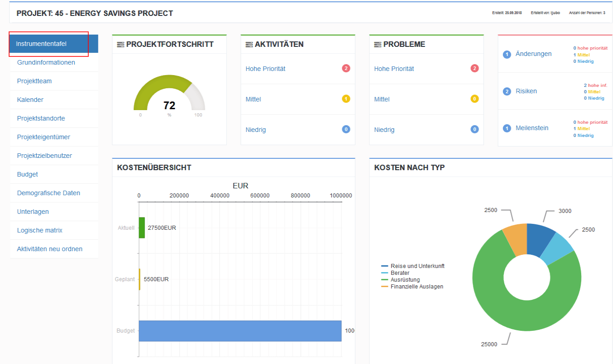
Task: Toggle Finanzielle Auslagen legend entry
Action: (x=412, y=287)
